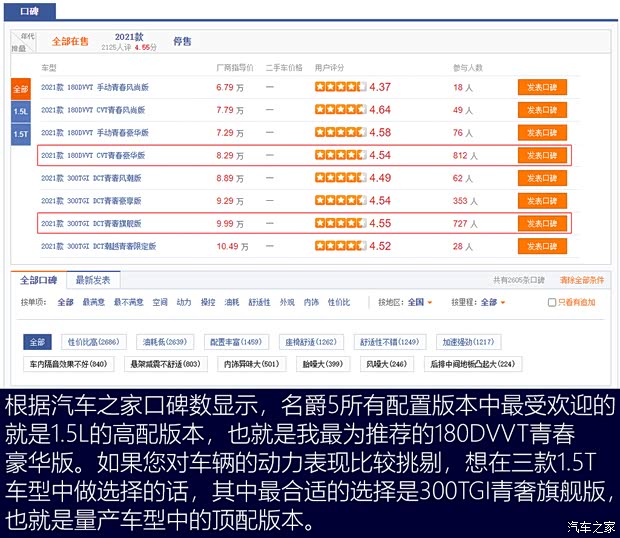Select the 加速强劲 tag

point(469,342)
